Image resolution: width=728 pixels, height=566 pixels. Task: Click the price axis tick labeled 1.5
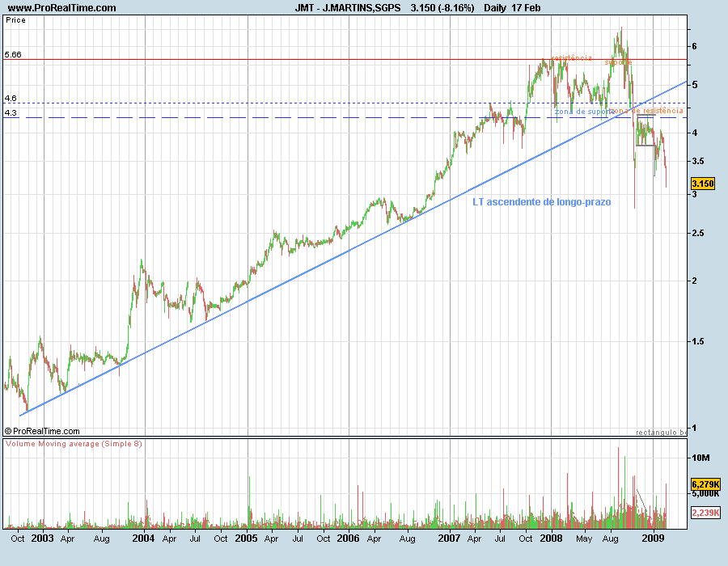click(x=697, y=341)
